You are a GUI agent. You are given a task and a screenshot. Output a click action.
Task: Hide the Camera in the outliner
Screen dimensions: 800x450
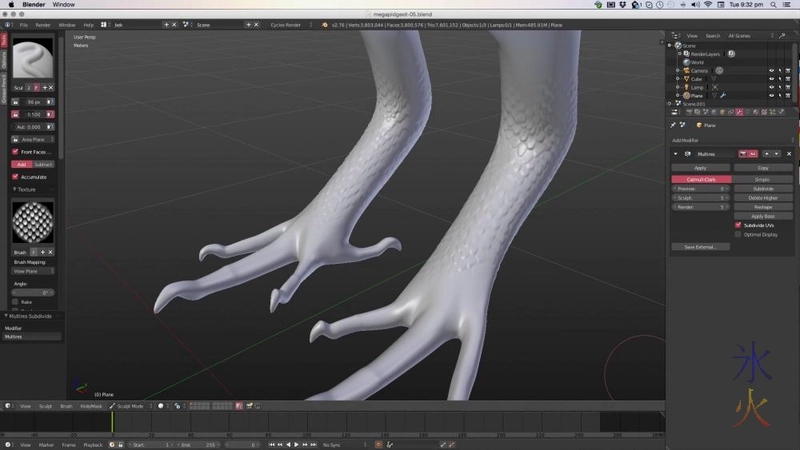771,70
